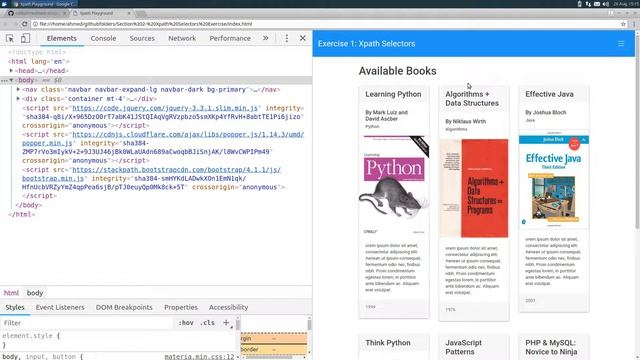The image size is (640, 360).
Task: Click the JavaScript Patterns card title
Action: (x=464, y=347)
